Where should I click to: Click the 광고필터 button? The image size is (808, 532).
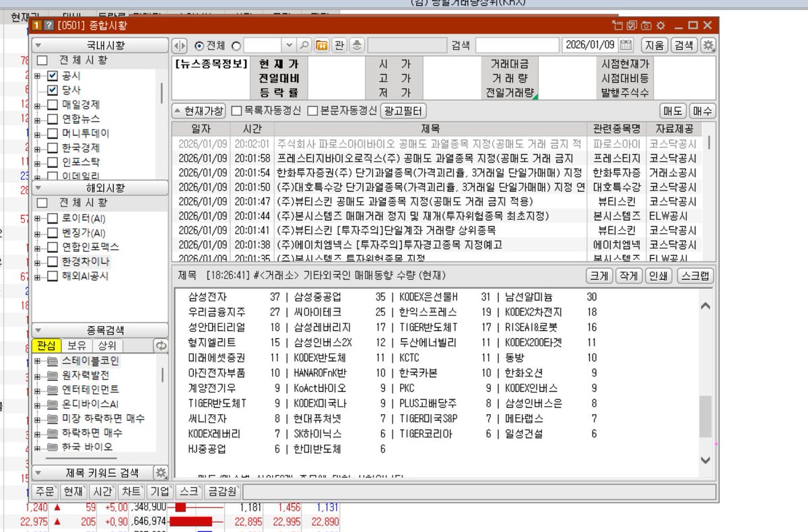[x=404, y=110]
